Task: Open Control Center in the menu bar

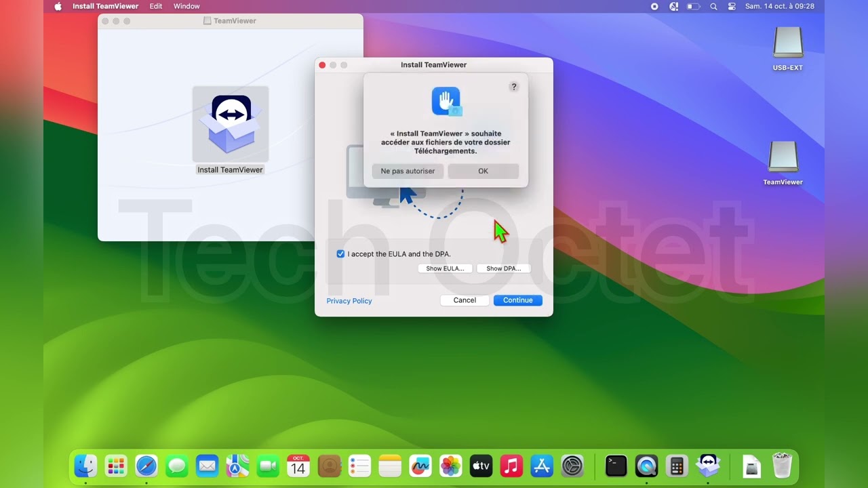Action: click(732, 6)
